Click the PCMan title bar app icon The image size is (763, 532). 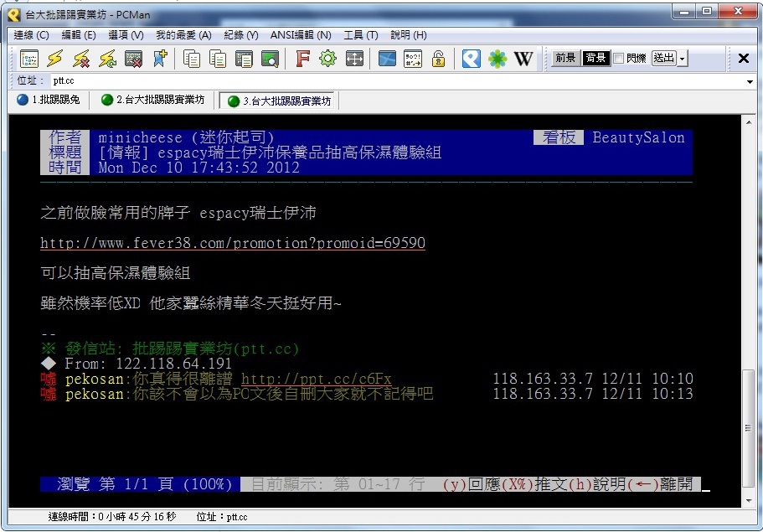click(x=14, y=14)
